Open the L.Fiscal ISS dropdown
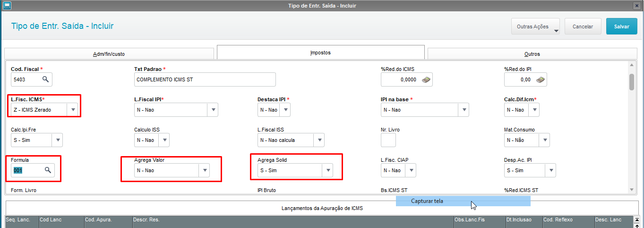 (x=319, y=140)
